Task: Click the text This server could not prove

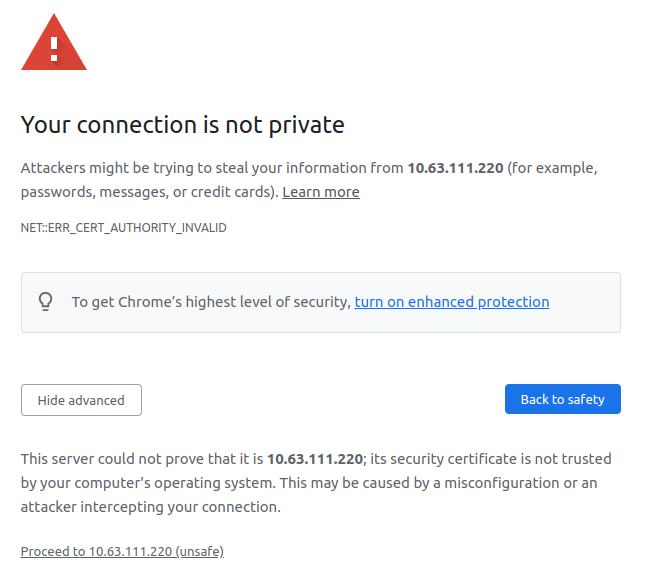Action: [112, 459]
